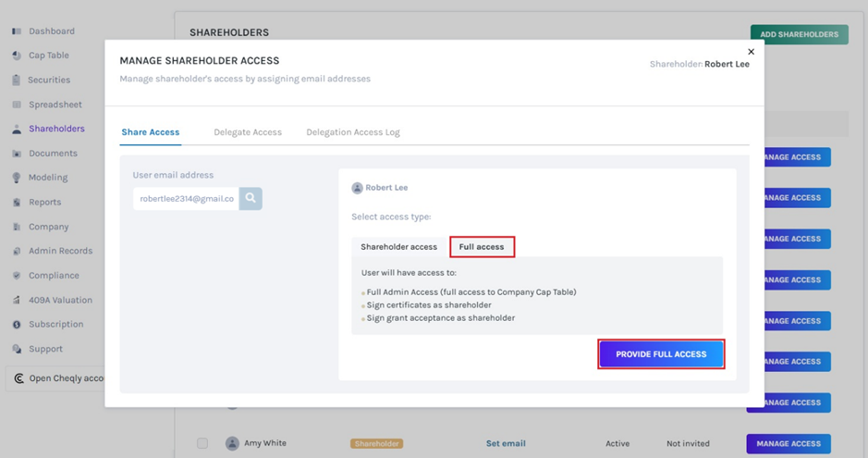Click the 'Not invited' status text
This screenshot has height=458, width=868.
[x=688, y=443]
